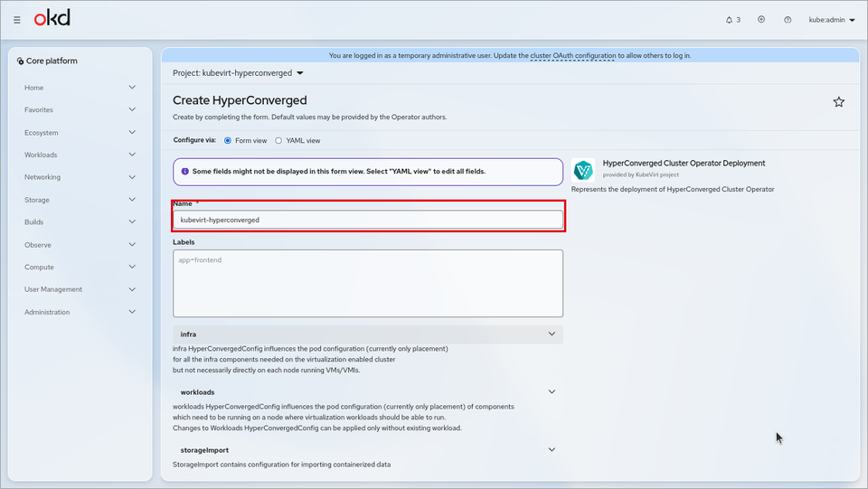
Task: Expand the storageImport section
Action: tap(368, 450)
